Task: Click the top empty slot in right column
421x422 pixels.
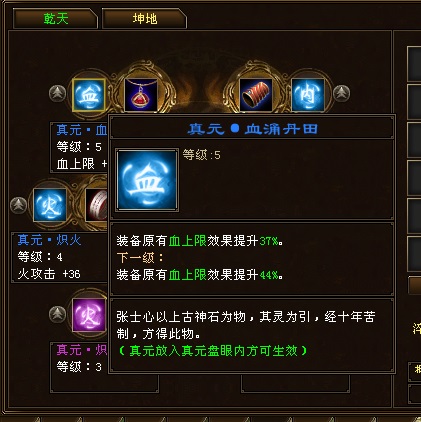Action: pos(414,64)
